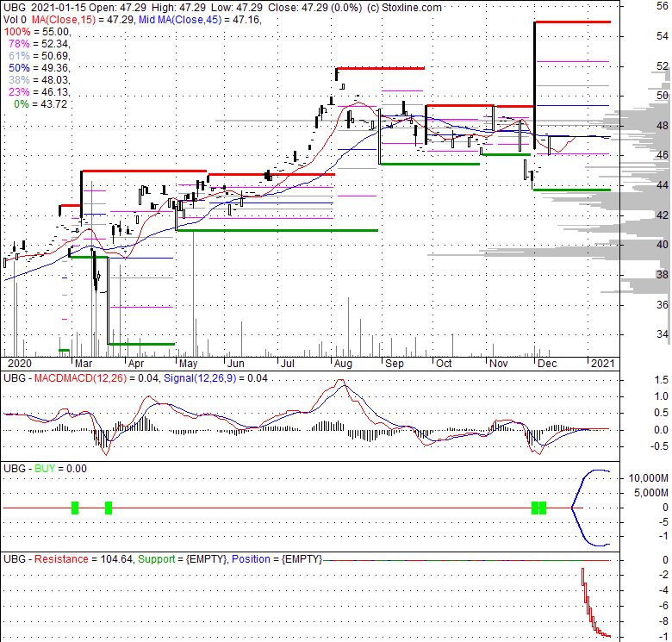
Task: Click the price axis label '56'
Action: point(663,6)
